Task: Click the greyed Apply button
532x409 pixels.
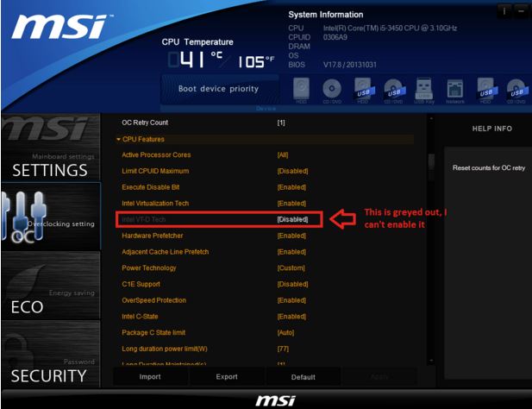Action: 379,377
